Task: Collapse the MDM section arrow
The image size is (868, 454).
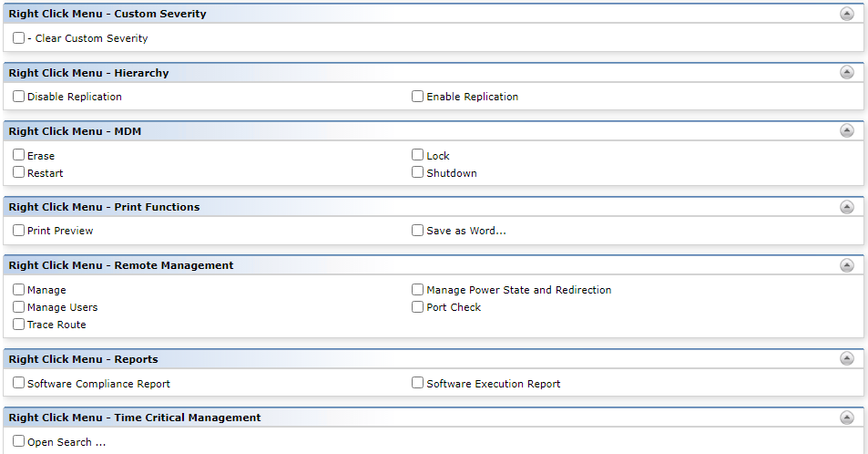Action: [x=846, y=131]
